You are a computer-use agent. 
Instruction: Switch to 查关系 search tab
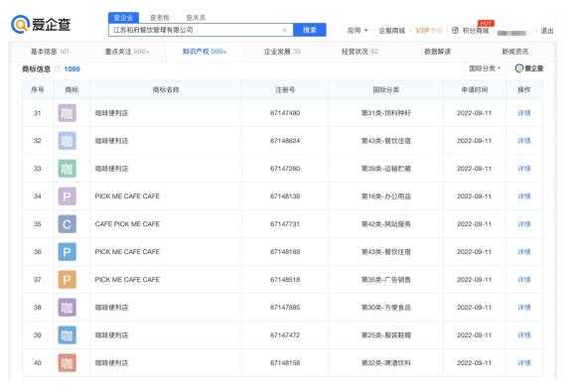click(x=196, y=18)
